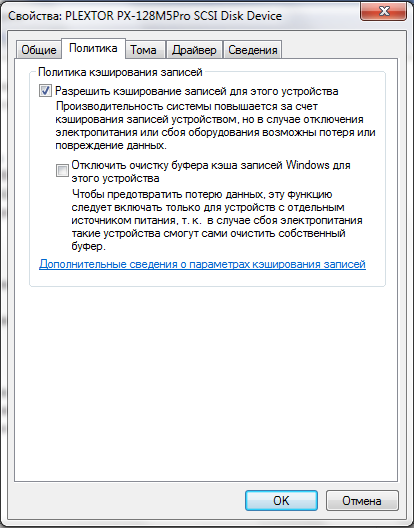Confirm with the OK button
Image resolution: width=414 pixels, height=528 pixels.
(x=281, y=500)
